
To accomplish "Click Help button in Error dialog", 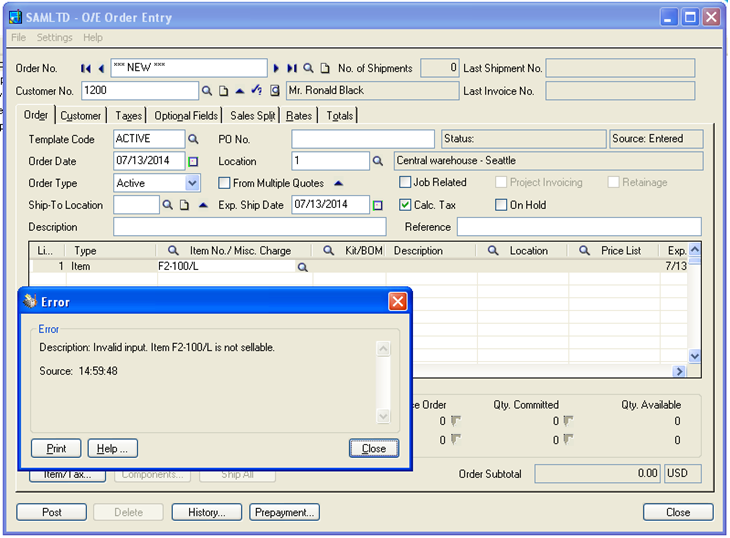I will click(112, 449).
